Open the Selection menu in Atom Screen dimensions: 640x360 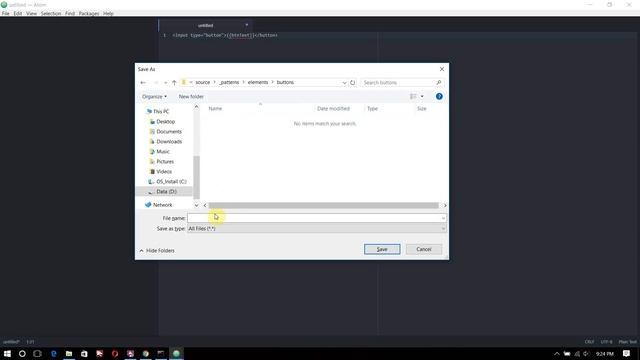[x=51, y=13]
